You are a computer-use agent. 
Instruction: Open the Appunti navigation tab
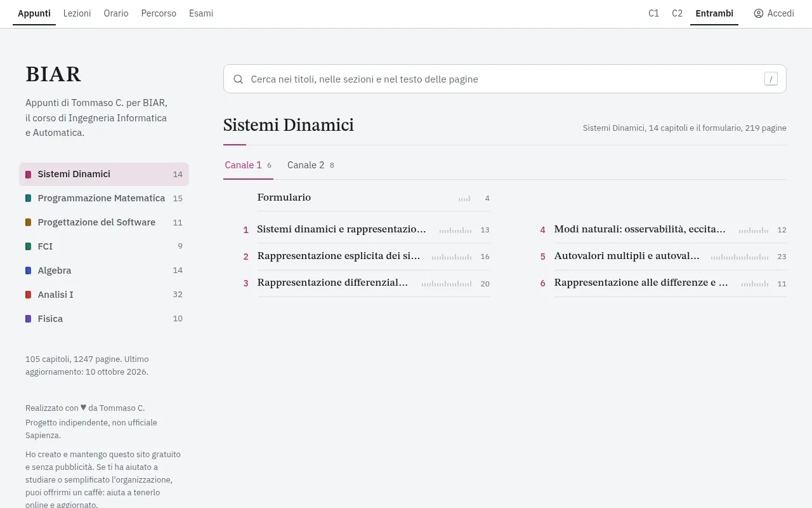click(34, 13)
